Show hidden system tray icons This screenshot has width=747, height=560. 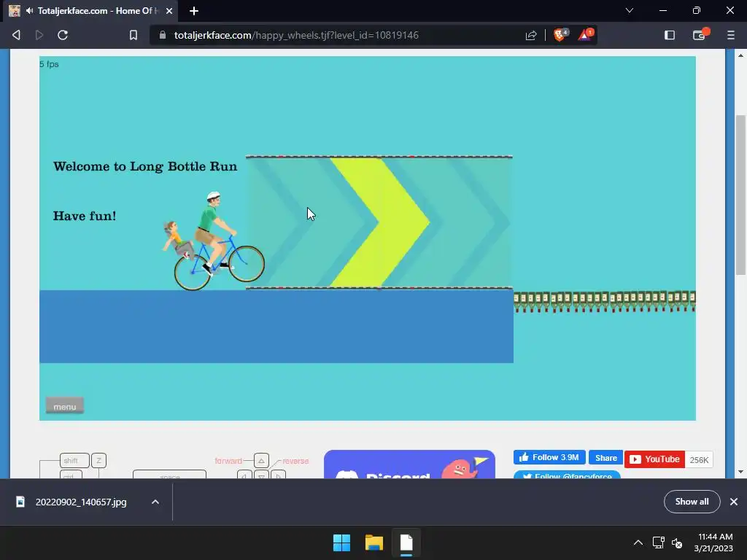click(x=638, y=542)
